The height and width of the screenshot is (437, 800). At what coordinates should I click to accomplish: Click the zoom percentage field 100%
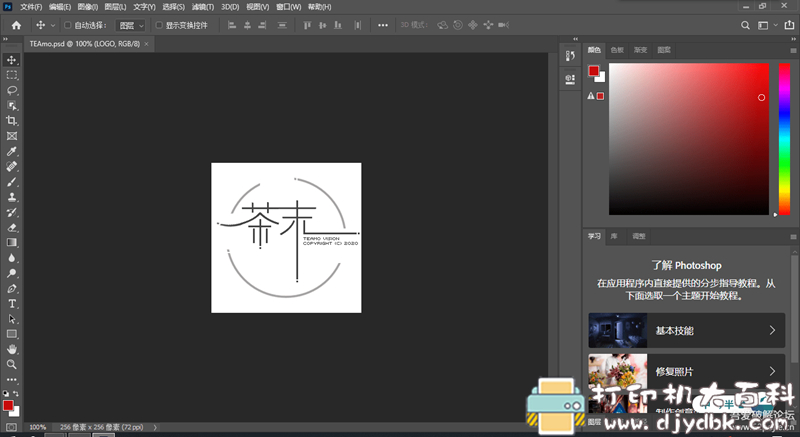coord(37,427)
